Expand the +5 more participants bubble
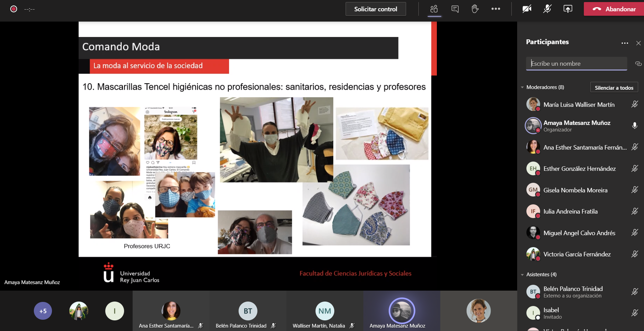 pyautogui.click(x=43, y=311)
